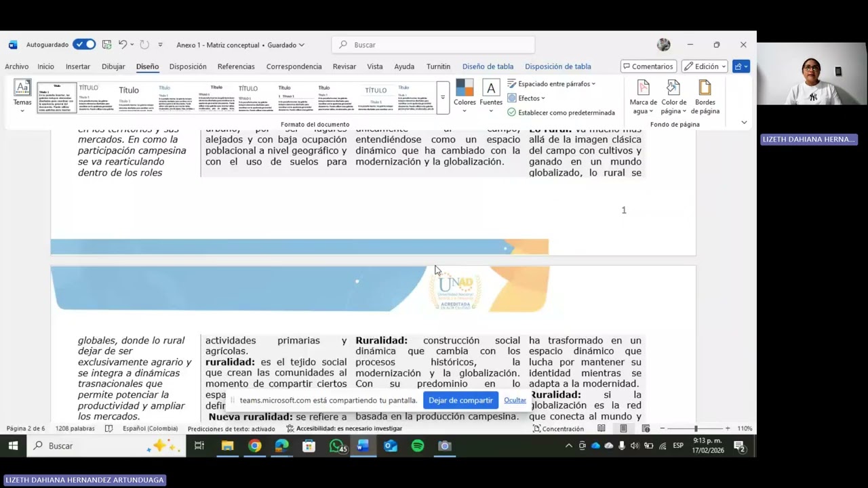This screenshot has height=488, width=868.
Task: Open the Comentarios button
Action: (x=648, y=66)
